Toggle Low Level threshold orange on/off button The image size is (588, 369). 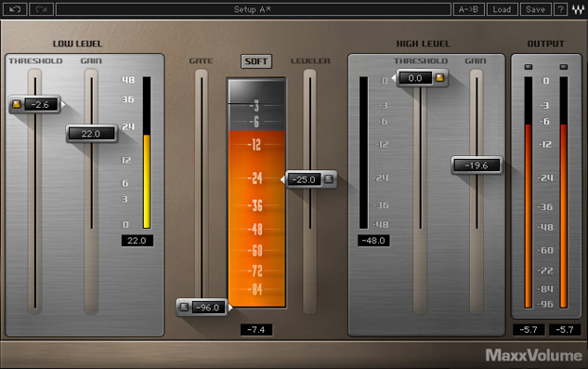click(17, 104)
